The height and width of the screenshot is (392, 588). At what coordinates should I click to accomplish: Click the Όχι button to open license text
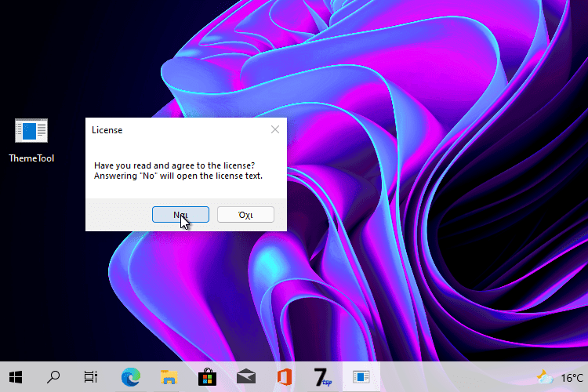[x=245, y=214]
